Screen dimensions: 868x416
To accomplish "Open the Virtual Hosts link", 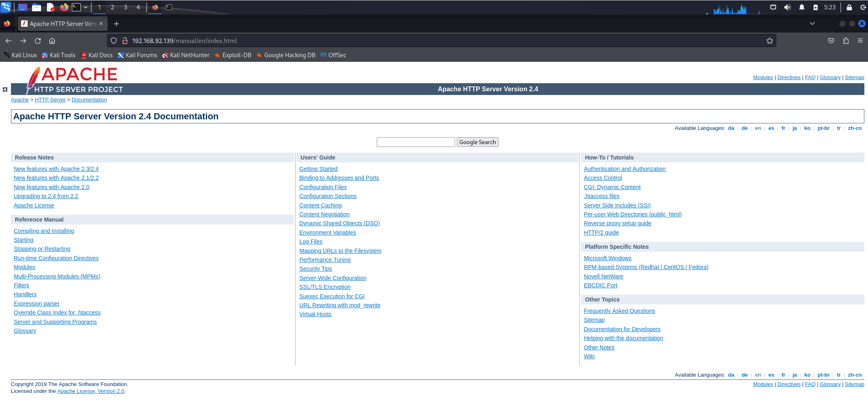I will pos(315,314).
